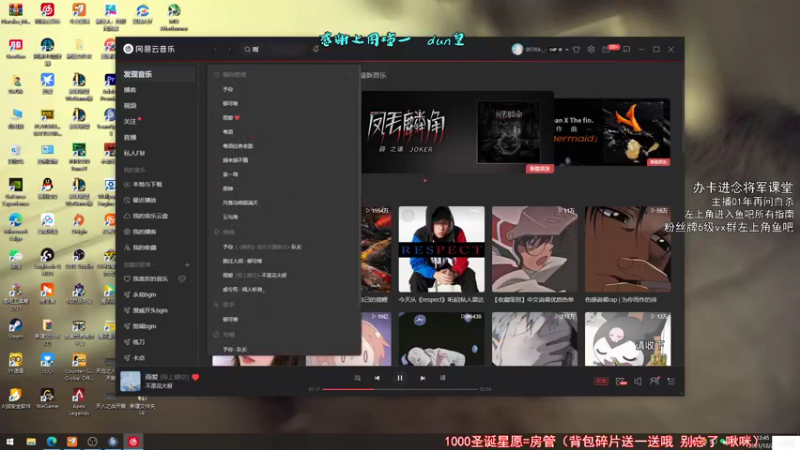
Task: Expand the account dropdown arrow next to VIP badge
Action: [567, 49]
